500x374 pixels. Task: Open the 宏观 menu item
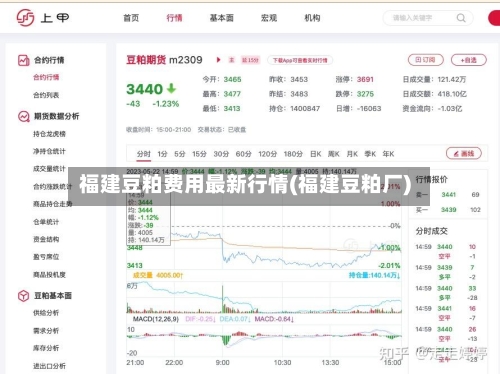(269, 18)
